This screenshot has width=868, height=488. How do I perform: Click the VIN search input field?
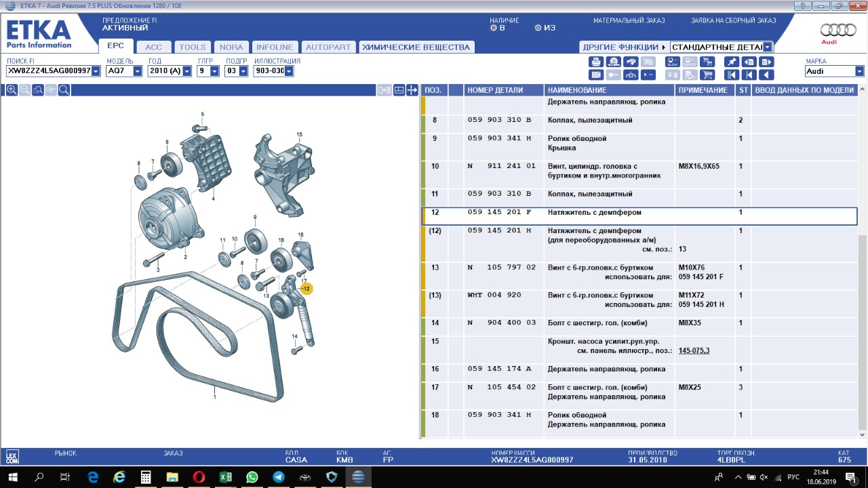pyautogui.click(x=47, y=71)
